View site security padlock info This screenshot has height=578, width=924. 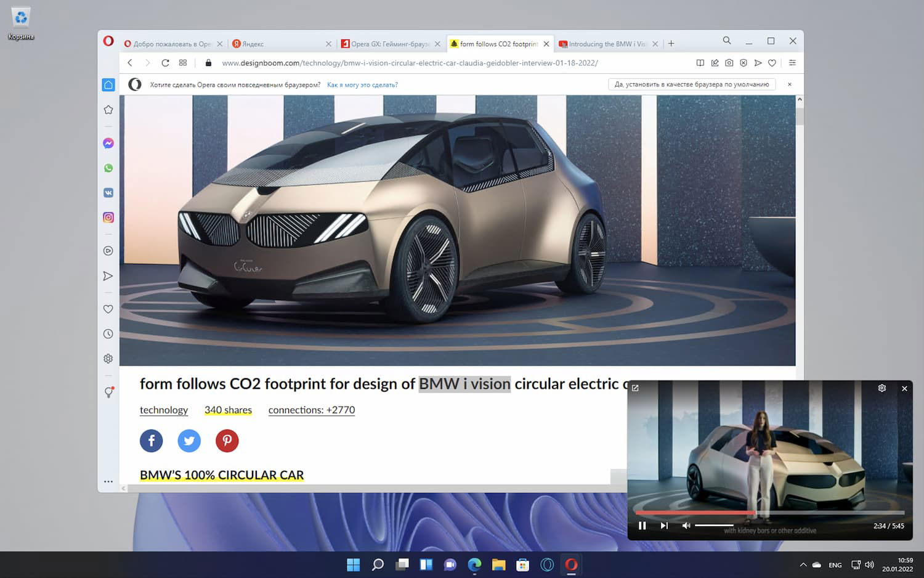[208, 63]
